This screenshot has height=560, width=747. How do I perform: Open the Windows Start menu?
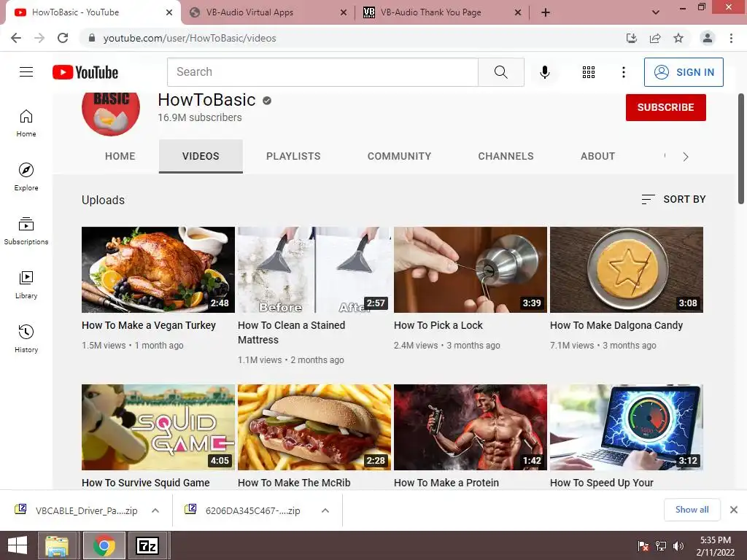pyautogui.click(x=18, y=545)
